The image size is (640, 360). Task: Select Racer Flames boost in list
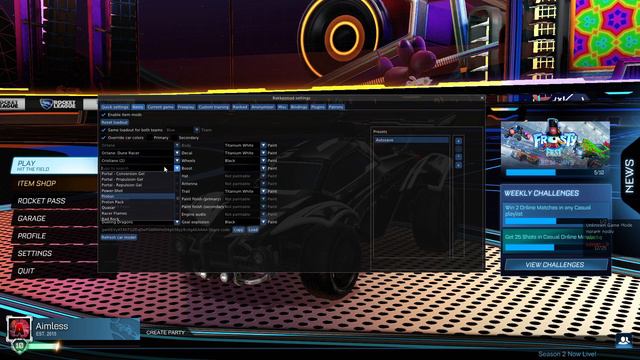coord(138,213)
